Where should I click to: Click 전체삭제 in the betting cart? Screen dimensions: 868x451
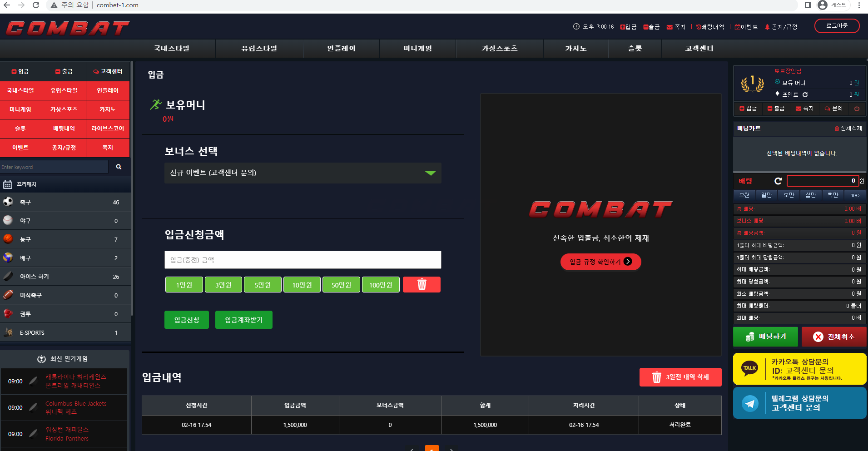(x=848, y=129)
